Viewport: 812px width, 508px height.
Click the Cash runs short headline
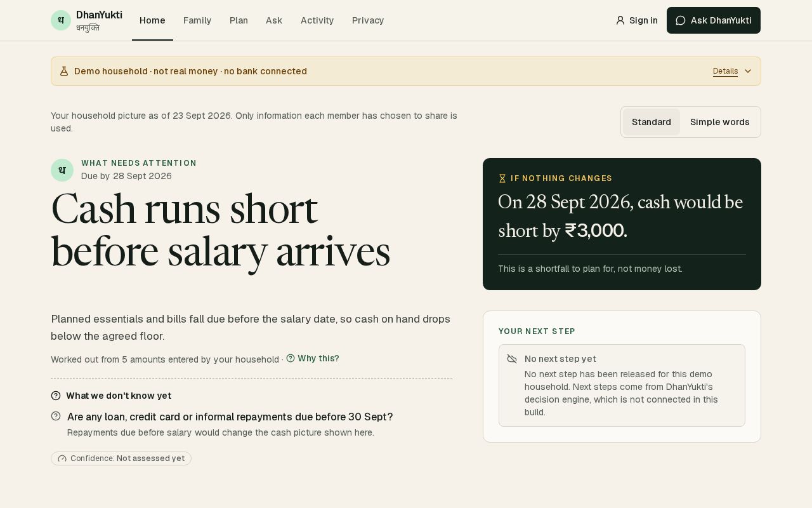(x=220, y=231)
